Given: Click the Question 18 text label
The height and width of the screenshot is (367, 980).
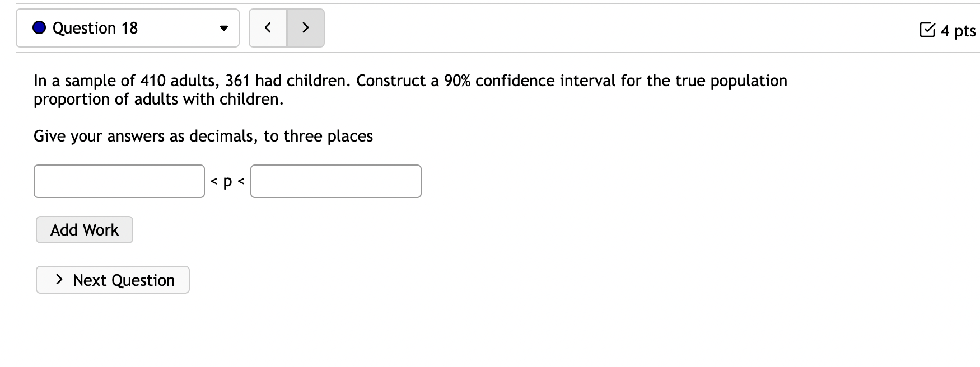Looking at the screenshot, I should tap(94, 27).
